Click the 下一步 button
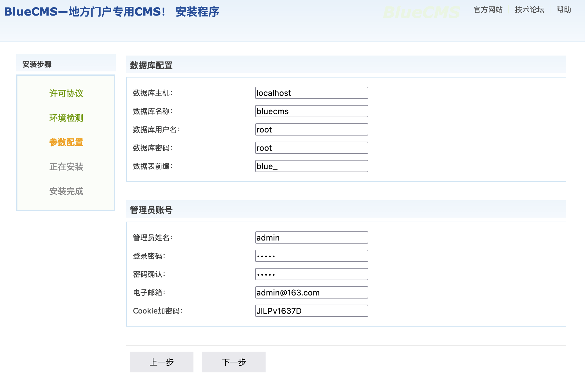 pos(233,362)
